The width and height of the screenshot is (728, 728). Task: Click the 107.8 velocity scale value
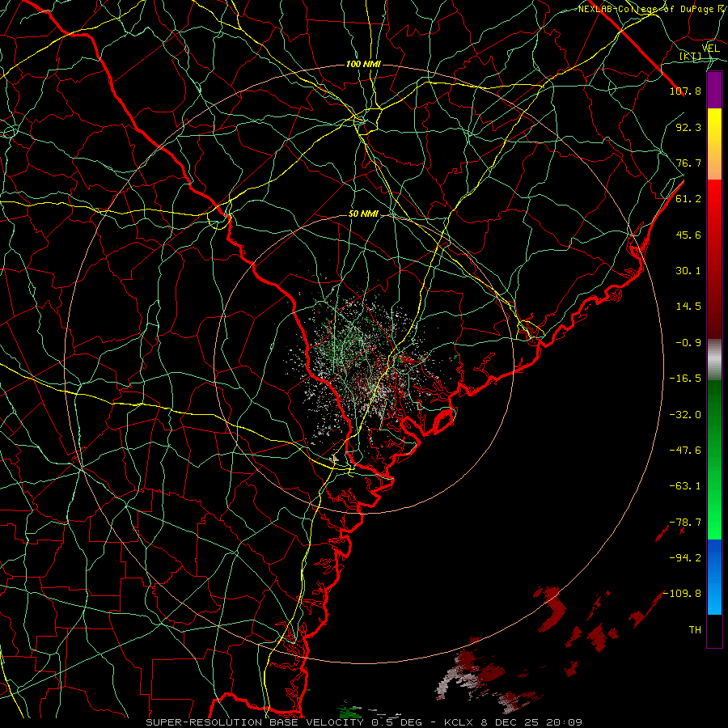pyautogui.click(x=685, y=91)
